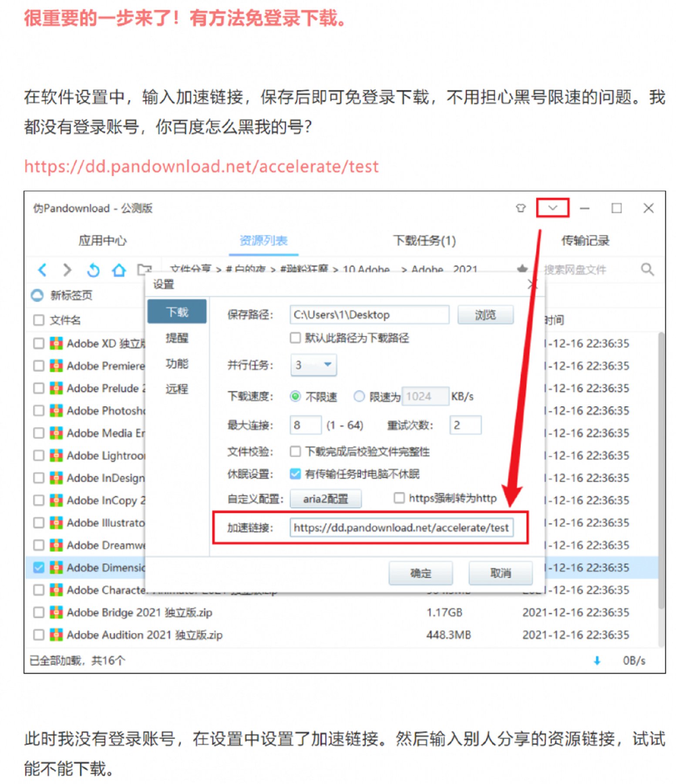Click the 加速链接 input field
The width and height of the screenshot is (676, 784).
[x=402, y=528]
